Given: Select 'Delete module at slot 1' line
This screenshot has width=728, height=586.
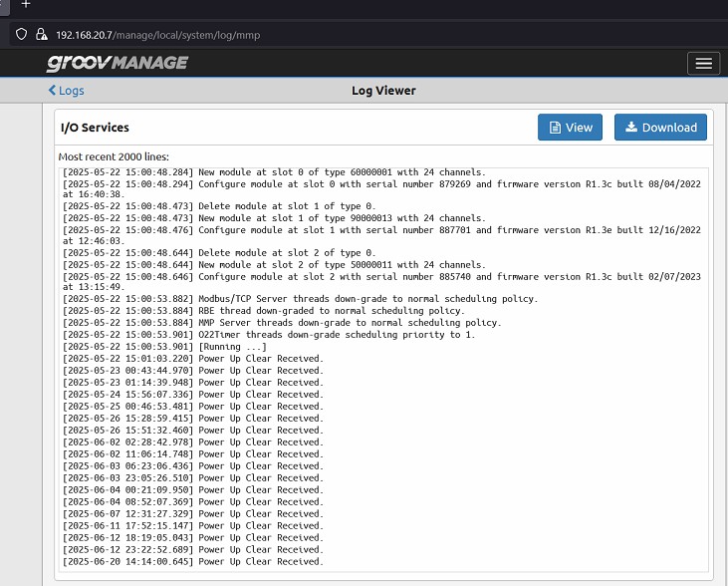Looking at the screenshot, I should point(219,206).
